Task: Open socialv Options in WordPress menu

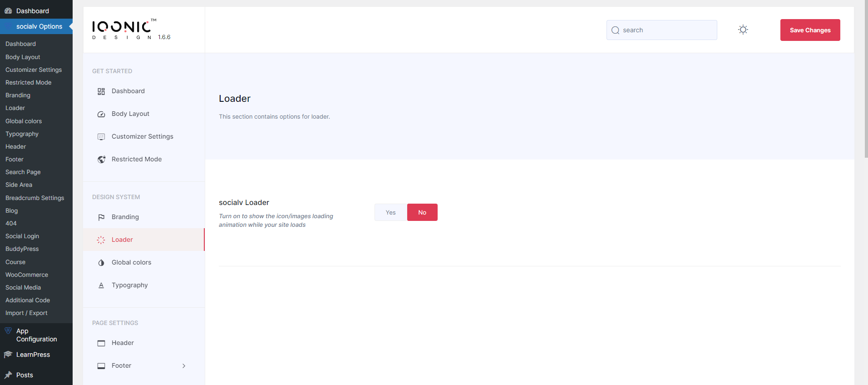Action: pos(36,26)
